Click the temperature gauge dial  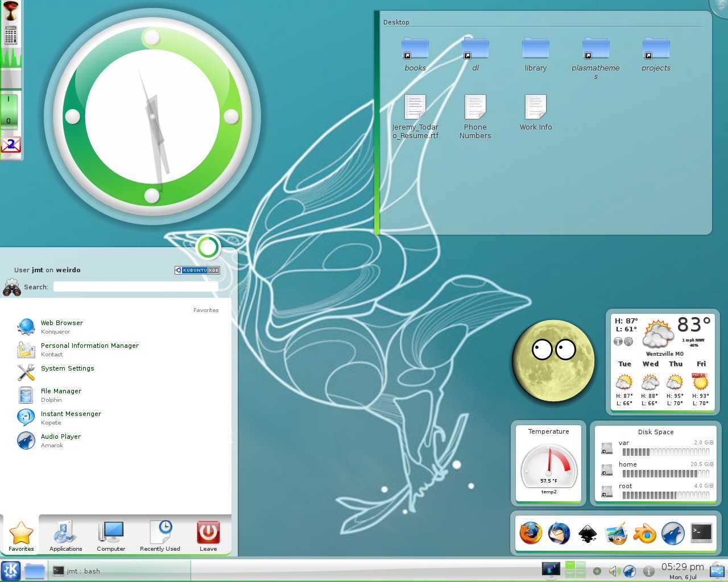(549, 465)
